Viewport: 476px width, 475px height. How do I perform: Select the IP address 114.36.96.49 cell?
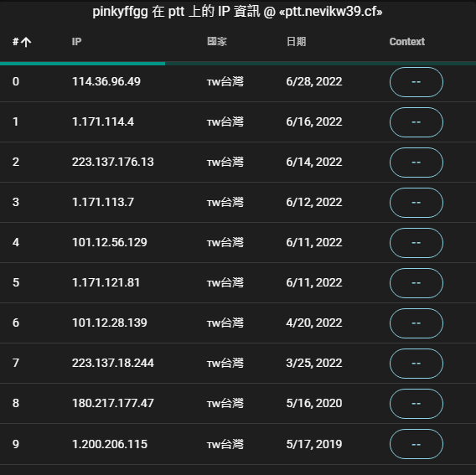106,81
